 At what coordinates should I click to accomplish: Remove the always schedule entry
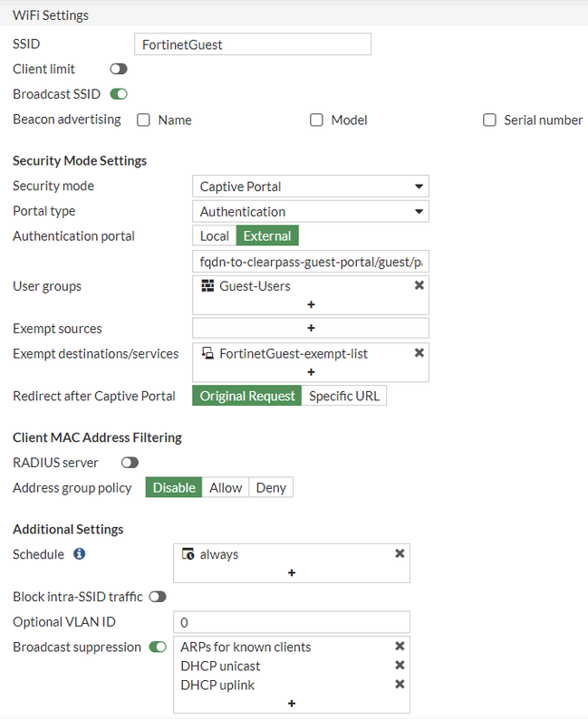coord(400,553)
